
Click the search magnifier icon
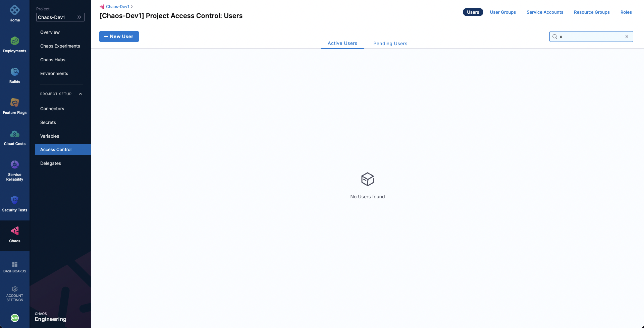[x=555, y=37]
